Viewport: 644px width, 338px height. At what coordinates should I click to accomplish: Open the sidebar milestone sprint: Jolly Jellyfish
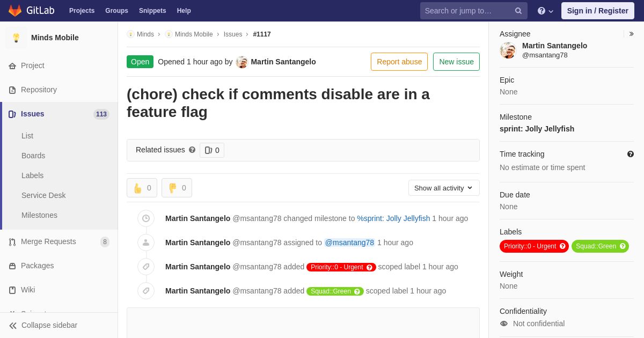pos(537,129)
